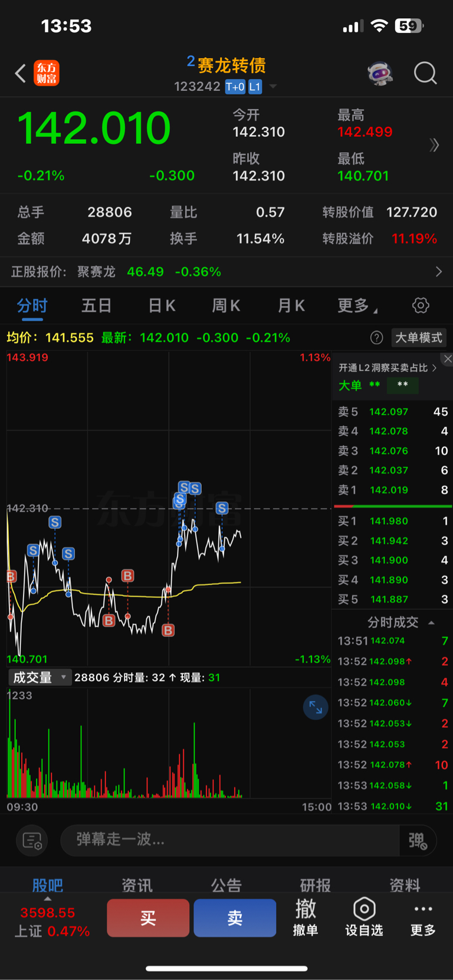The height and width of the screenshot is (980, 453).
Task: Expand chart to fullscreen with arrows icon
Action: (316, 707)
